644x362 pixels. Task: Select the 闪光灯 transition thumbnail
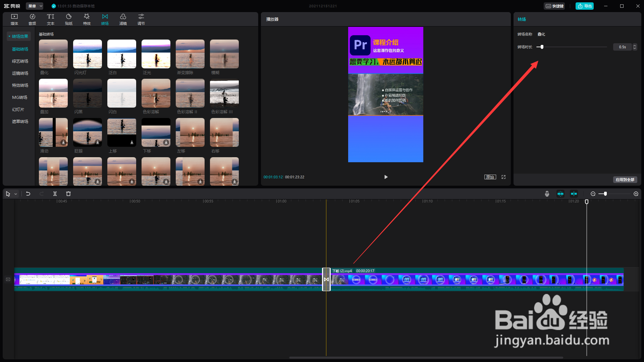[x=88, y=54]
